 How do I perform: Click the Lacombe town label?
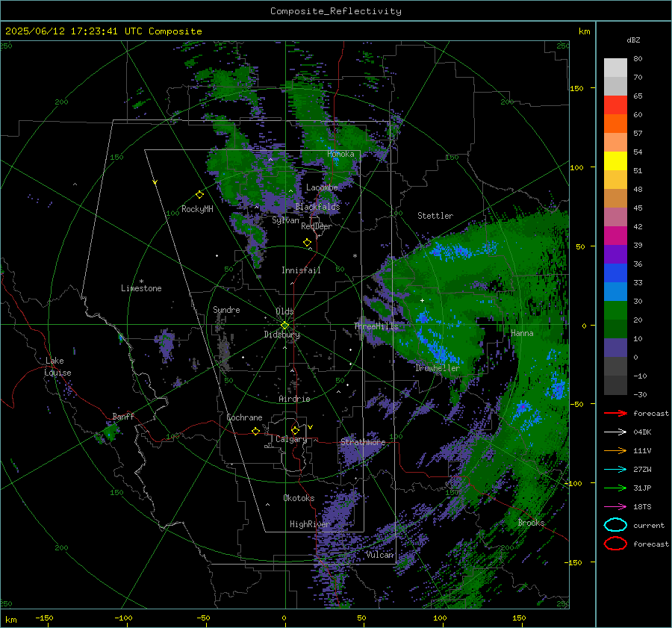point(322,187)
